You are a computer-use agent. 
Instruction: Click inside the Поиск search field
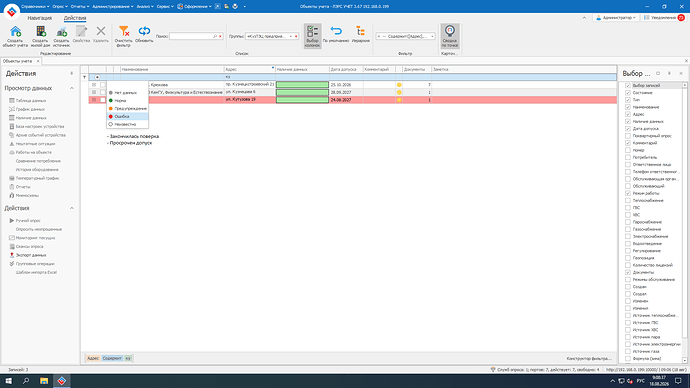click(x=191, y=37)
